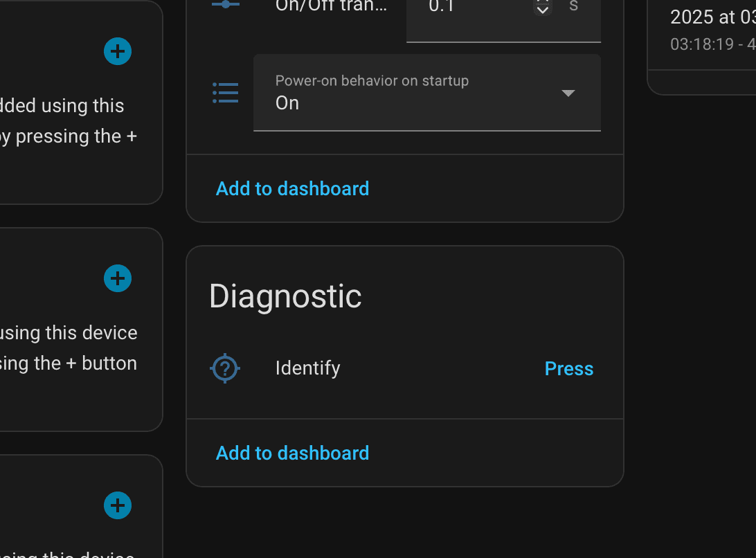The image size is (756, 558).
Task: Click Add to dashboard above the Diagnostic card
Action: [x=292, y=188]
